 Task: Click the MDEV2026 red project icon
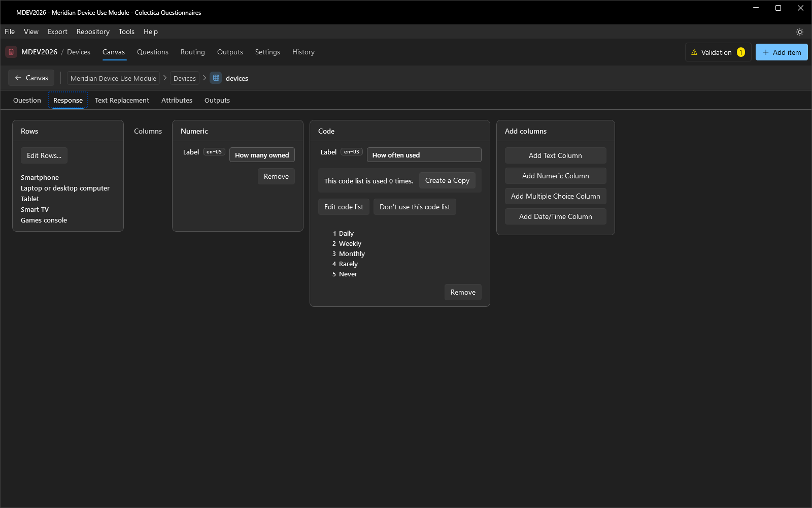coord(11,52)
